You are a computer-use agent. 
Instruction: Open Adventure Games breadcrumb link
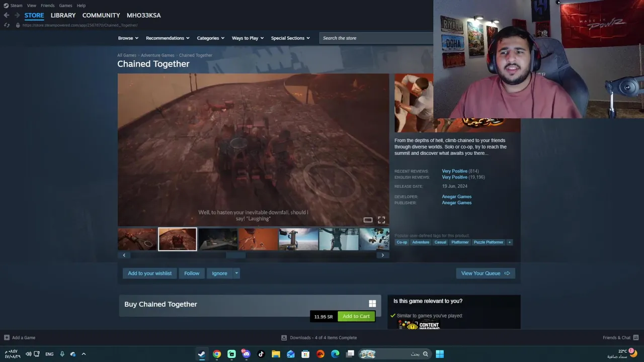tap(157, 55)
